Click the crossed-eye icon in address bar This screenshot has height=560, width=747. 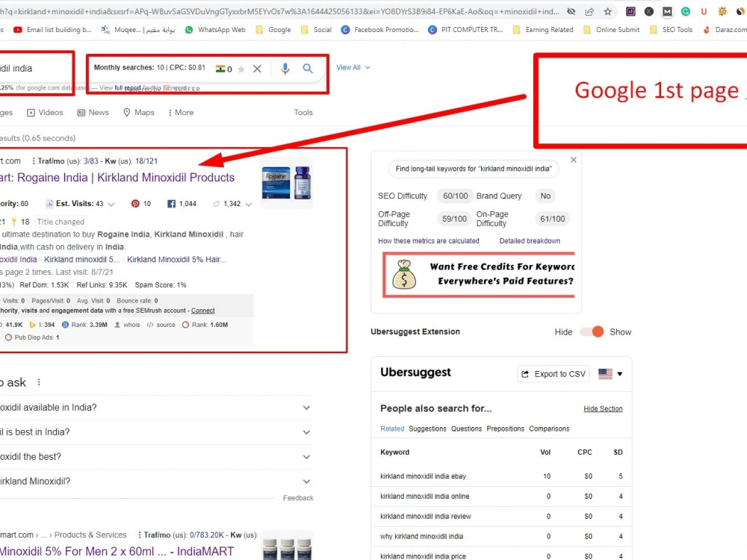click(x=571, y=11)
